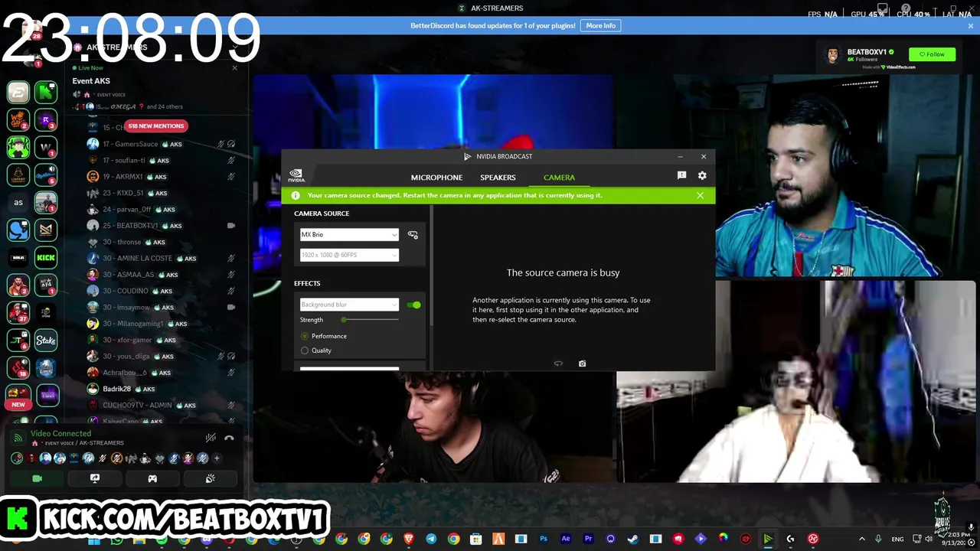Dismiss the green camera source changed banner

pos(700,195)
